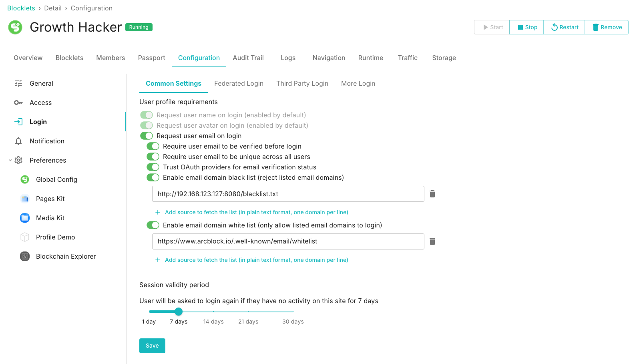The image size is (633, 364).
Task: Click the Growth Hacker blocklet logo icon
Action: (15, 27)
